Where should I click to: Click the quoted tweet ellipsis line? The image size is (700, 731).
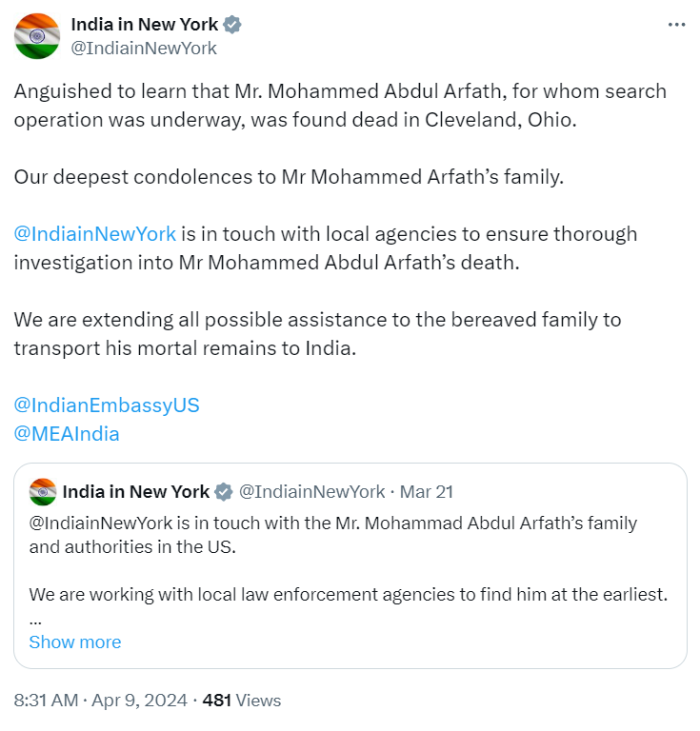pyautogui.click(x=35, y=621)
